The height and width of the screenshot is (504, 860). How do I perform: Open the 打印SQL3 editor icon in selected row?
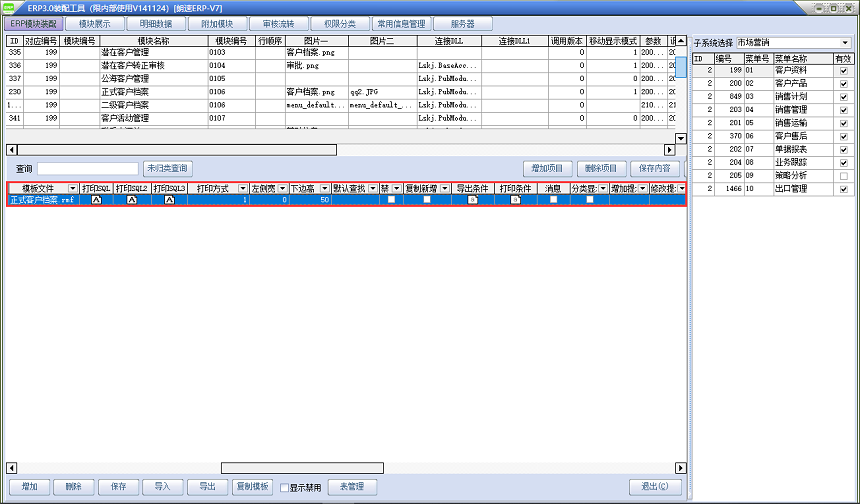169,200
